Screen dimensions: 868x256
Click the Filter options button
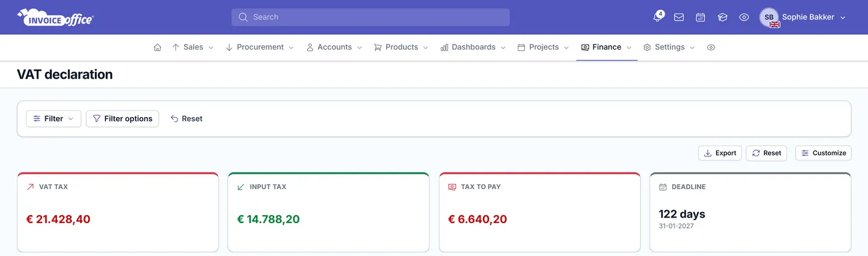[122, 118]
